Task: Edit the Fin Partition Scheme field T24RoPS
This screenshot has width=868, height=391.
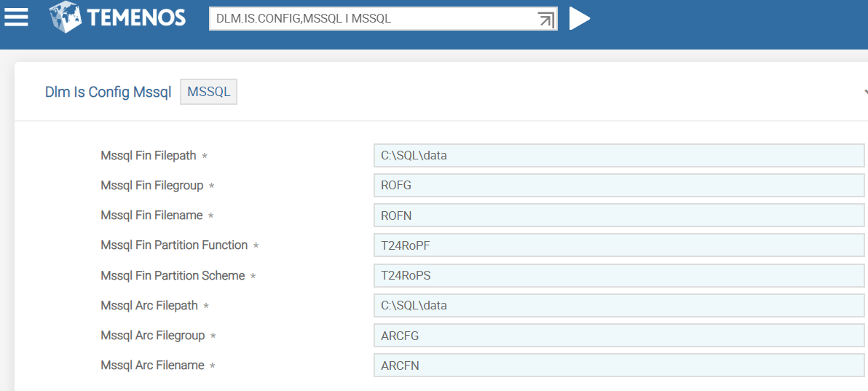Action: click(618, 276)
